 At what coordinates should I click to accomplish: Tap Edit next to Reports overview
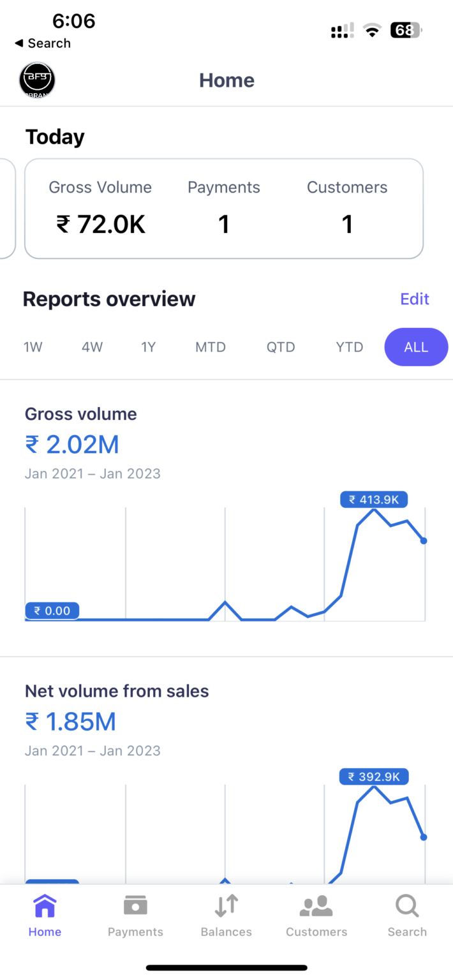click(x=415, y=299)
